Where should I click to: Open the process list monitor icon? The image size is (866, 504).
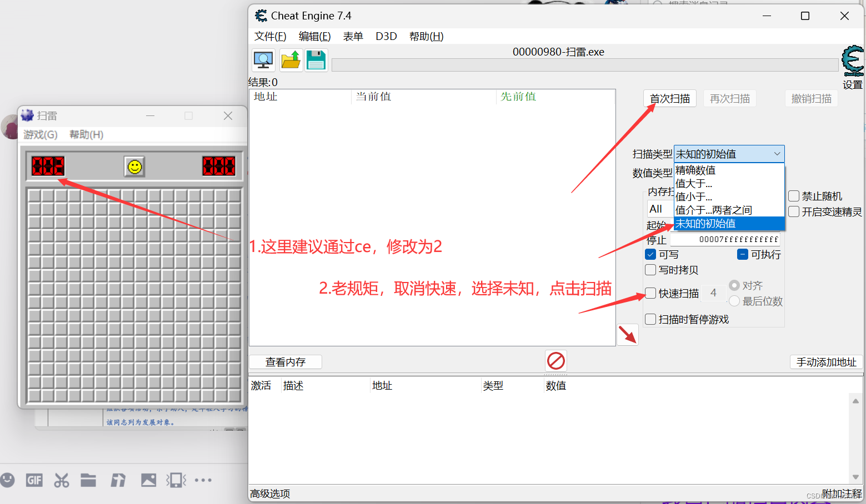tap(263, 60)
